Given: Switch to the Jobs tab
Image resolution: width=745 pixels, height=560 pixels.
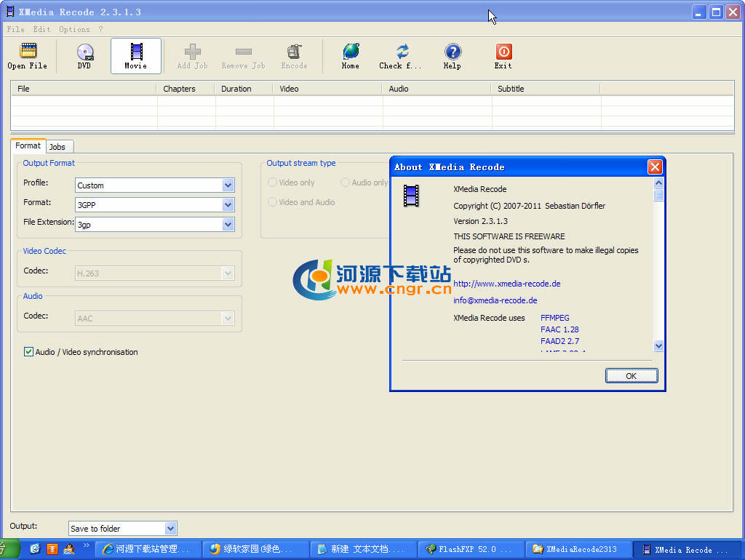Looking at the screenshot, I should click(x=57, y=147).
